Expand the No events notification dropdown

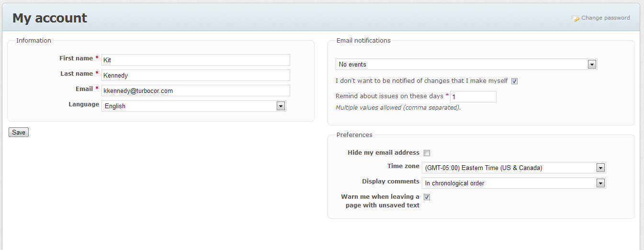point(466,64)
